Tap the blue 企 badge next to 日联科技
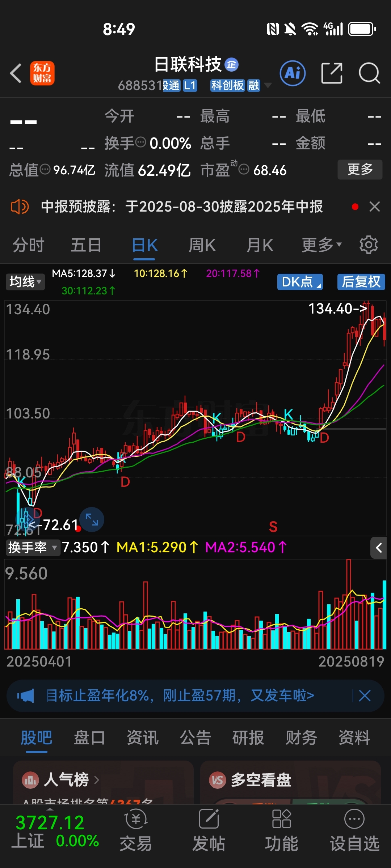The image size is (391, 868). [x=232, y=65]
